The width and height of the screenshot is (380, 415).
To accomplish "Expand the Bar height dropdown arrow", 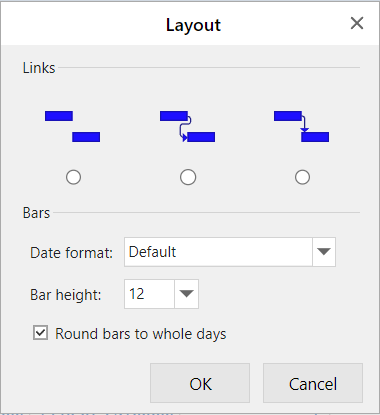I will click(186, 294).
